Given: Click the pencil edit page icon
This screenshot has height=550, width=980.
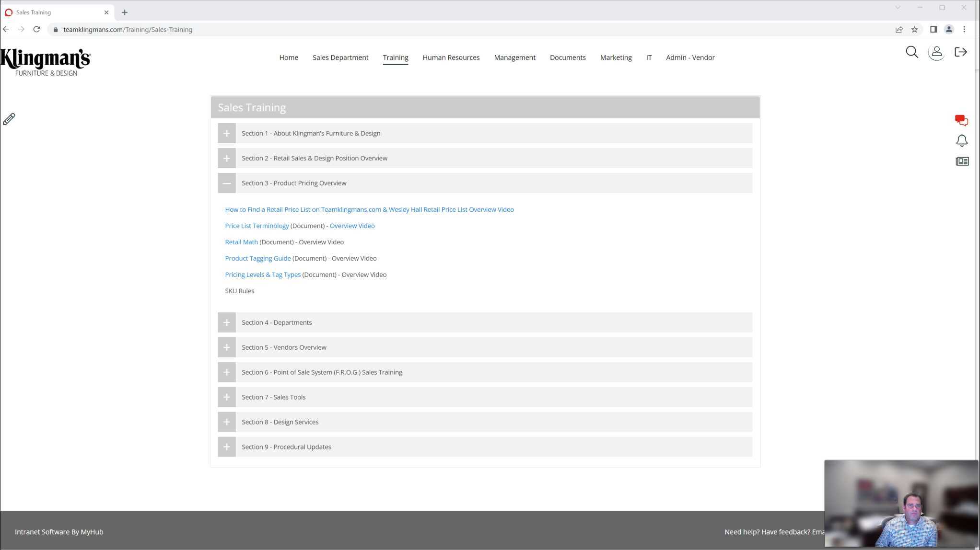Looking at the screenshot, I should 9,119.
